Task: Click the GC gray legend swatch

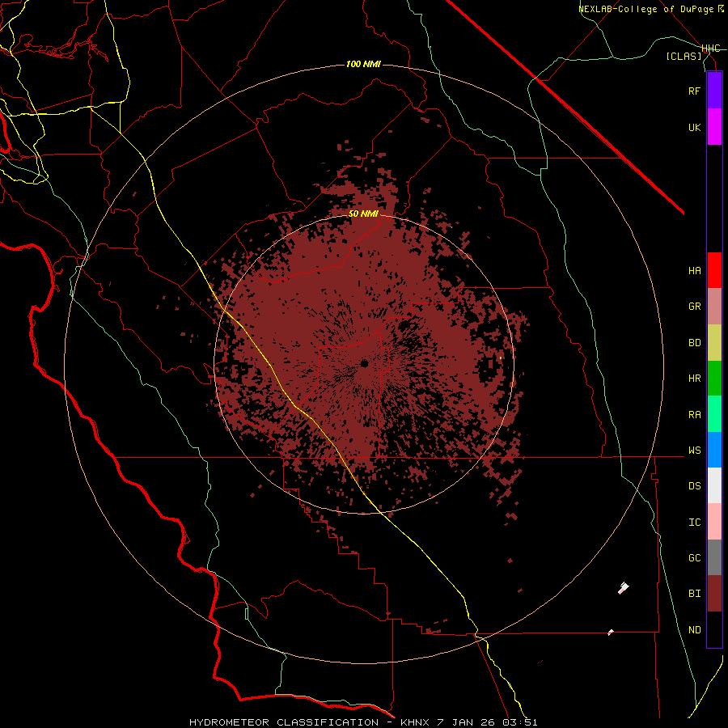Action: 714,557
